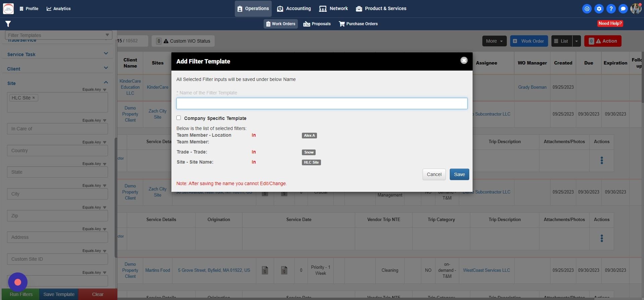644x300 pixels.
Task: Click the Need Help? button
Action: coord(610,24)
